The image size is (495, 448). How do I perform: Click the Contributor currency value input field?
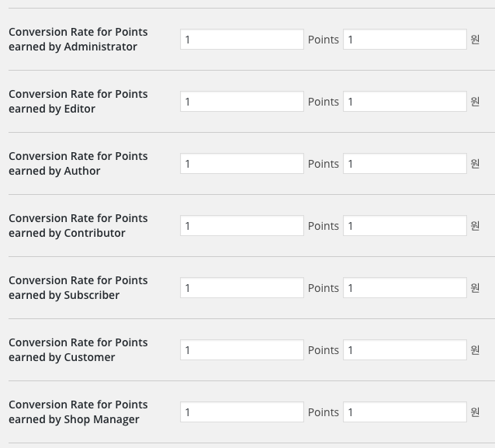click(405, 226)
